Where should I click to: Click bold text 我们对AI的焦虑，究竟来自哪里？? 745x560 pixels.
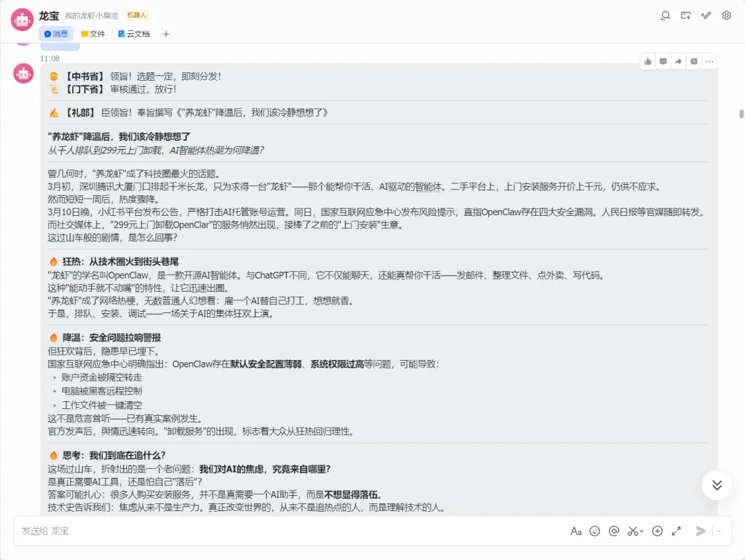point(265,469)
